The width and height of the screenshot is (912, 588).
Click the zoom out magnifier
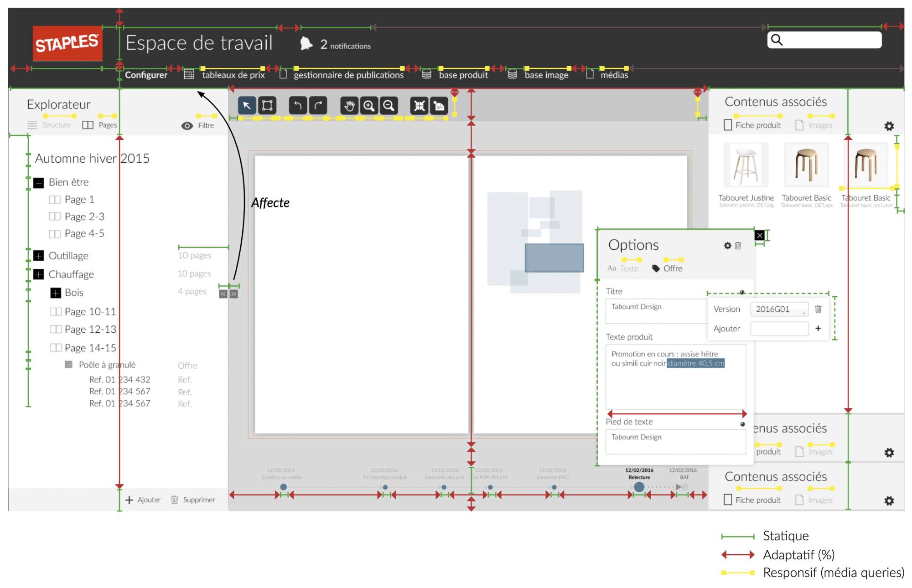click(x=389, y=106)
